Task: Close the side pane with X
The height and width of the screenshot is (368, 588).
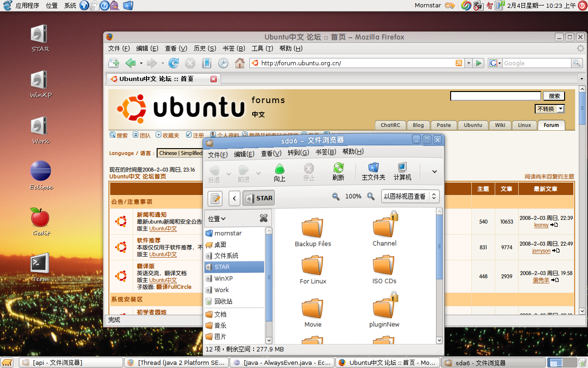Action: [x=264, y=218]
